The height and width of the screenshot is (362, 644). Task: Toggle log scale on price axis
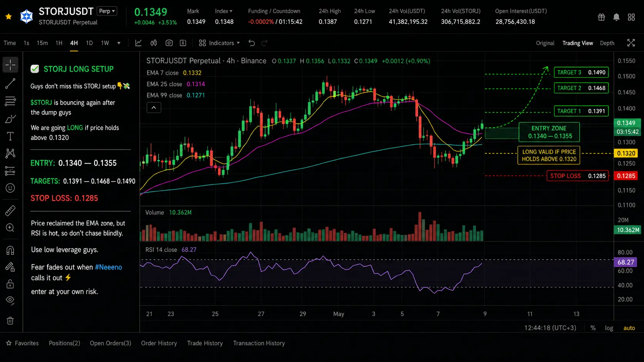click(x=609, y=328)
